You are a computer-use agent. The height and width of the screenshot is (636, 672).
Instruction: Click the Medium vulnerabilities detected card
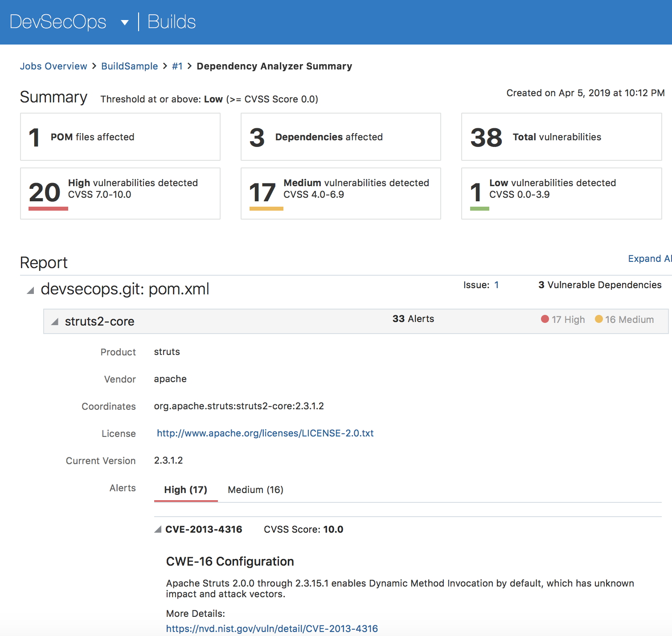pyautogui.click(x=340, y=193)
